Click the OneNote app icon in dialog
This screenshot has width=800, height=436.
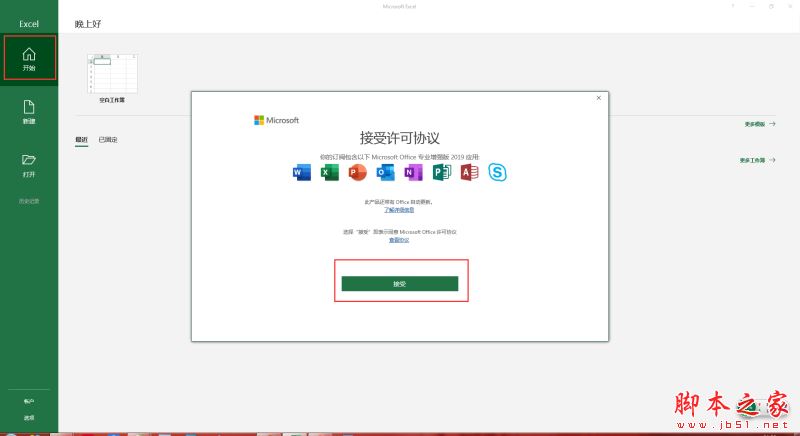click(x=413, y=172)
